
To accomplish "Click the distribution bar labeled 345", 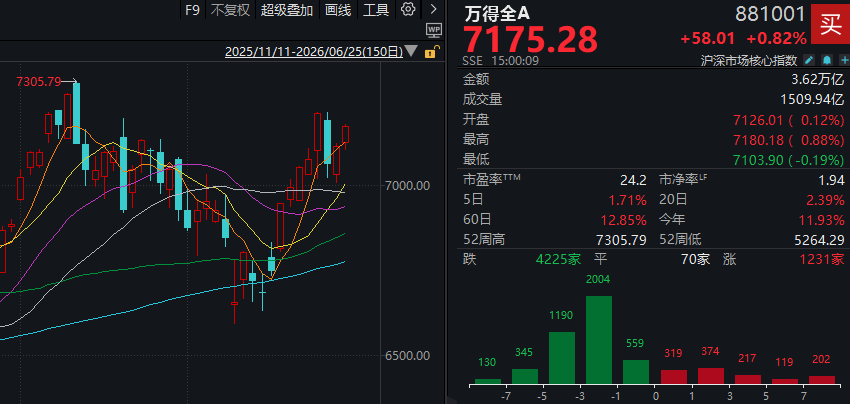I will coord(525,376).
